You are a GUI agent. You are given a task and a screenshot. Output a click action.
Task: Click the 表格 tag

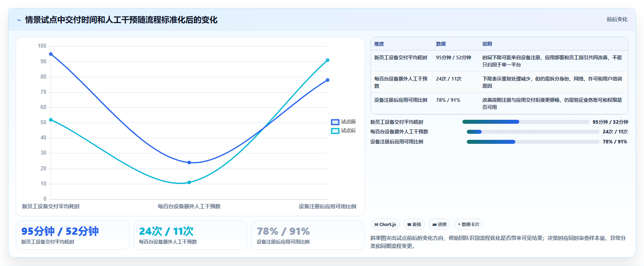tap(414, 224)
